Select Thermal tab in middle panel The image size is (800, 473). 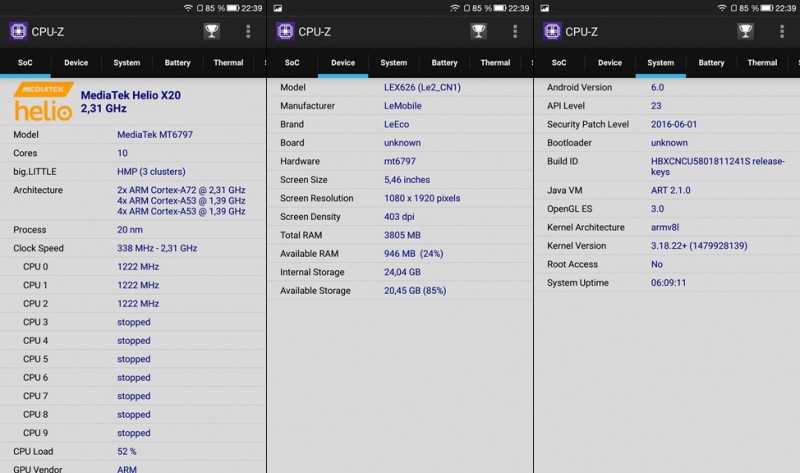[495, 63]
